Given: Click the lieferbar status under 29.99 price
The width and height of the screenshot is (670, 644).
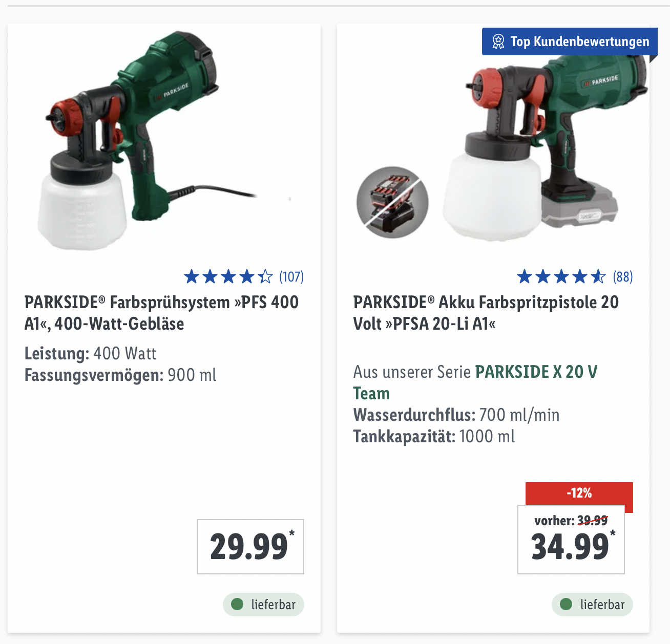Looking at the screenshot, I should click(263, 605).
